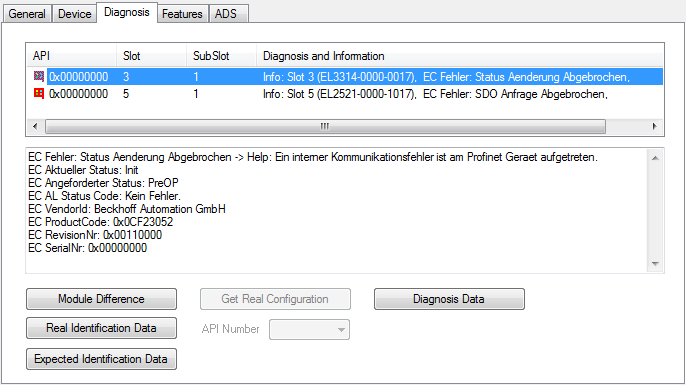This screenshot has height=385, width=686.
Task: Open Diagnosis Data
Action: (449, 299)
